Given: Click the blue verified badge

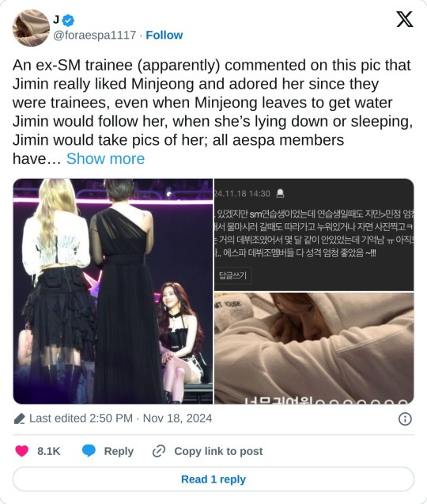Looking at the screenshot, I should [68, 21].
